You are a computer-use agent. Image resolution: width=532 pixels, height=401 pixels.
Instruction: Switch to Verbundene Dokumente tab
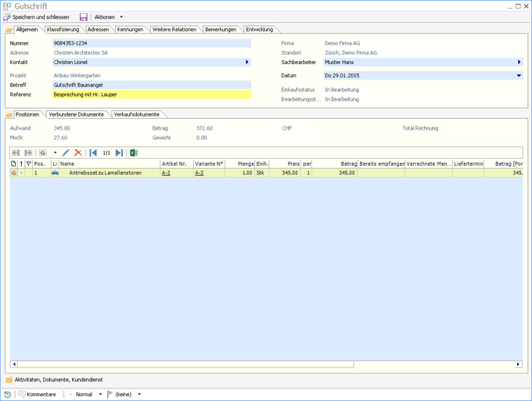[77, 115]
